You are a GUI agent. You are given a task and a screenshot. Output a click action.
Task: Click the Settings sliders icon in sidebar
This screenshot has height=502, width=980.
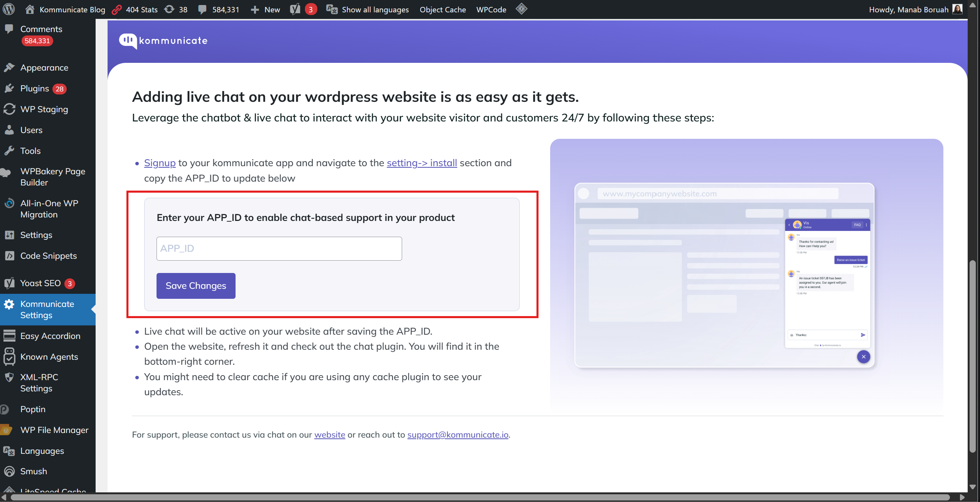9,235
